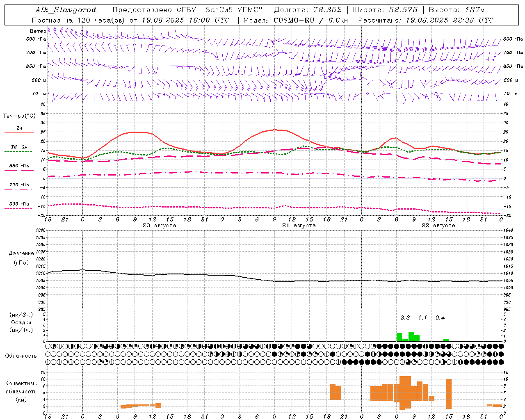The width and height of the screenshot is (525, 420).
Task: Click the 'Облачность' cloudiness label
Action: [21, 356]
